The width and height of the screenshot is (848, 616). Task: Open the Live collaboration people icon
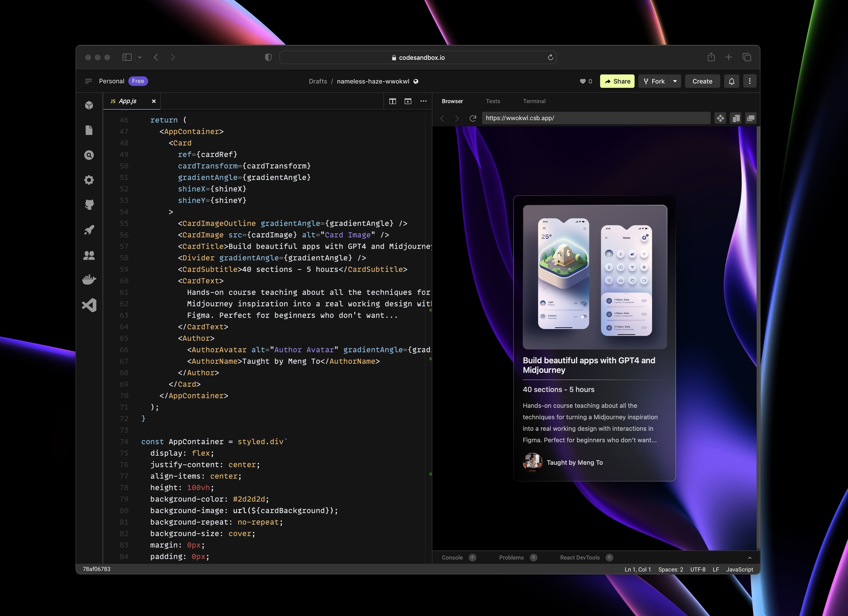pyautogui.click(x=89, y=255)
